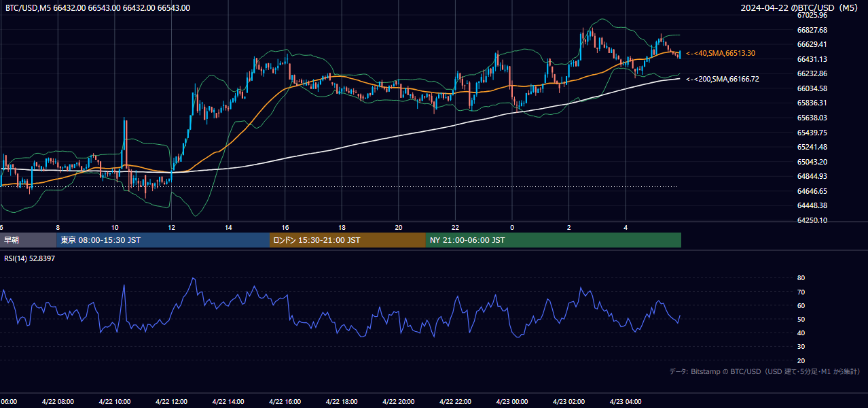868x408 pixels.
Task: Click price axis value 66827.68
Action: [x=812, y=30]
